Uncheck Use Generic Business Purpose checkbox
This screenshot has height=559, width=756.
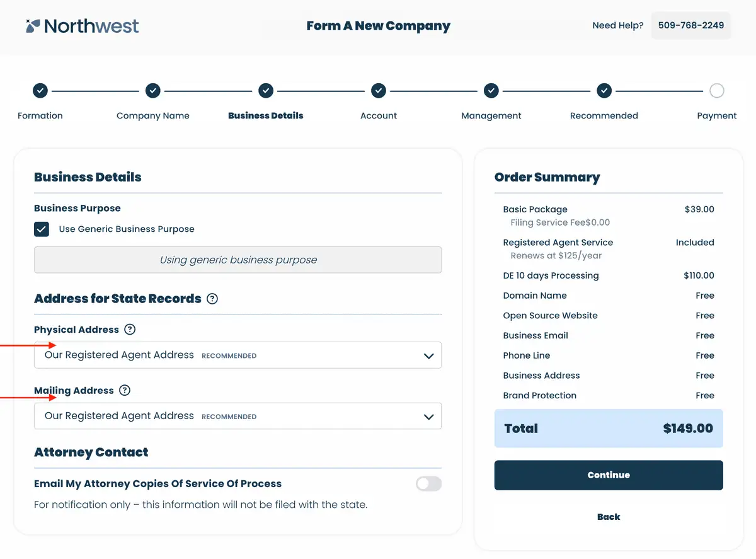point(42,229)
